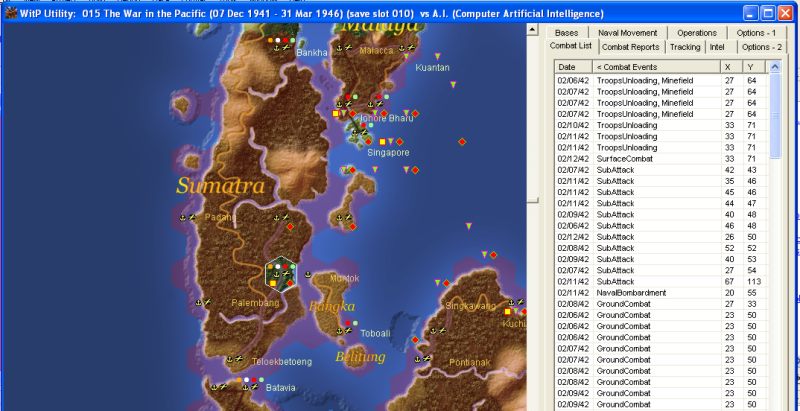800x411 pixels.
Task: Select the highlighted hexagon north of Palembang
Action: pyautogui.click(x=281, y=274)
